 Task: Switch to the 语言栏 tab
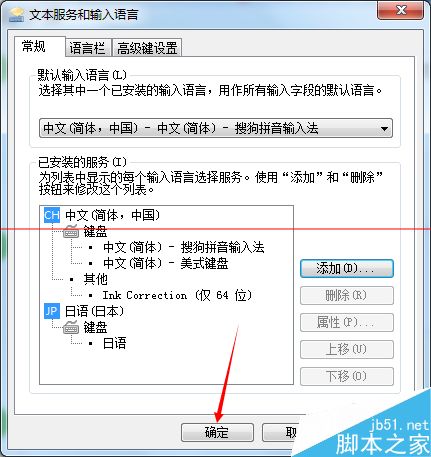pos(88,48)
